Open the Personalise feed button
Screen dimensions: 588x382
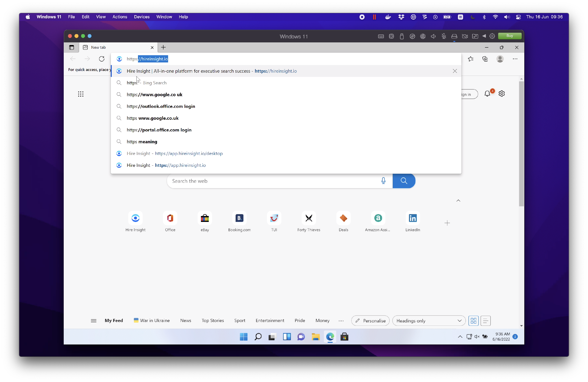[370, 320]
